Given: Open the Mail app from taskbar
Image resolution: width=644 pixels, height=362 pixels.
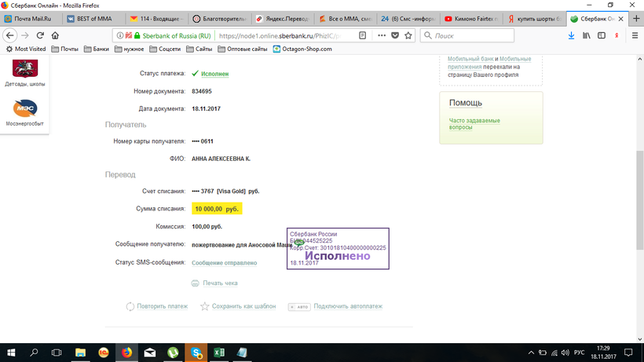Looking at the screenshot, I should pos(150,353).
